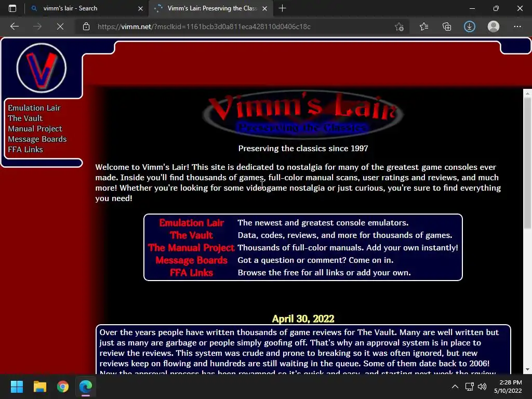Screen dimensions: 532x399
Task: Select the Vimm's Lair: Preserving the Classics tab
Action: pyautogui.click(x=212, y=8)
